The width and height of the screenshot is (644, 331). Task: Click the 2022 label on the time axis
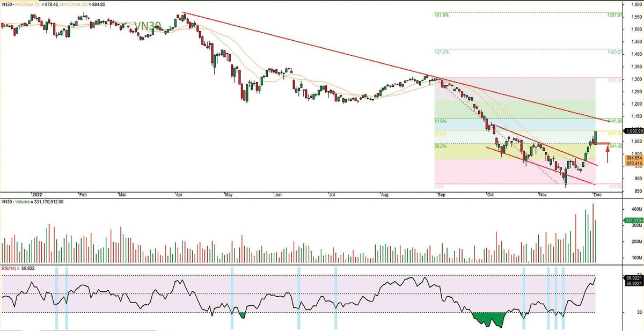36,195
